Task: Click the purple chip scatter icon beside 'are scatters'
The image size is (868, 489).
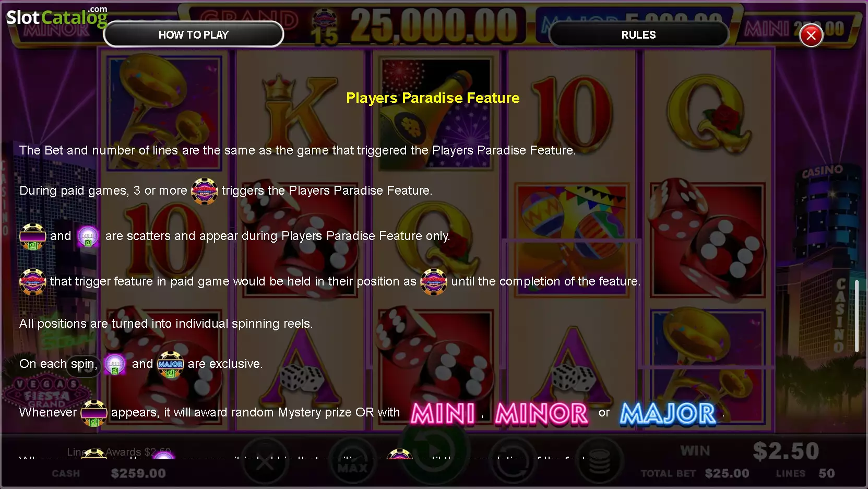Action: [x=88, y=236]
